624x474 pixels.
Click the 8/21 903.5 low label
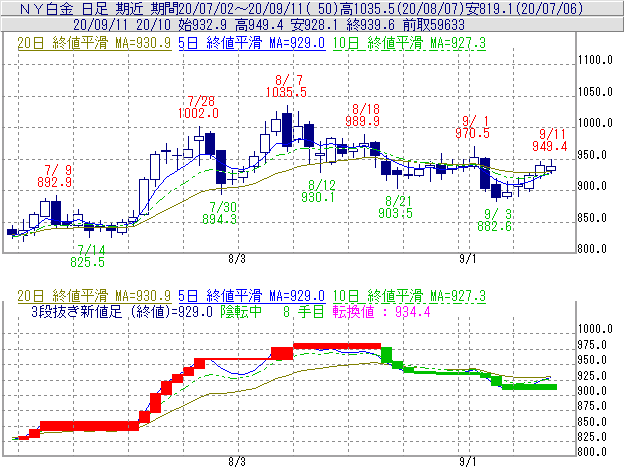[x=395, y=207]
